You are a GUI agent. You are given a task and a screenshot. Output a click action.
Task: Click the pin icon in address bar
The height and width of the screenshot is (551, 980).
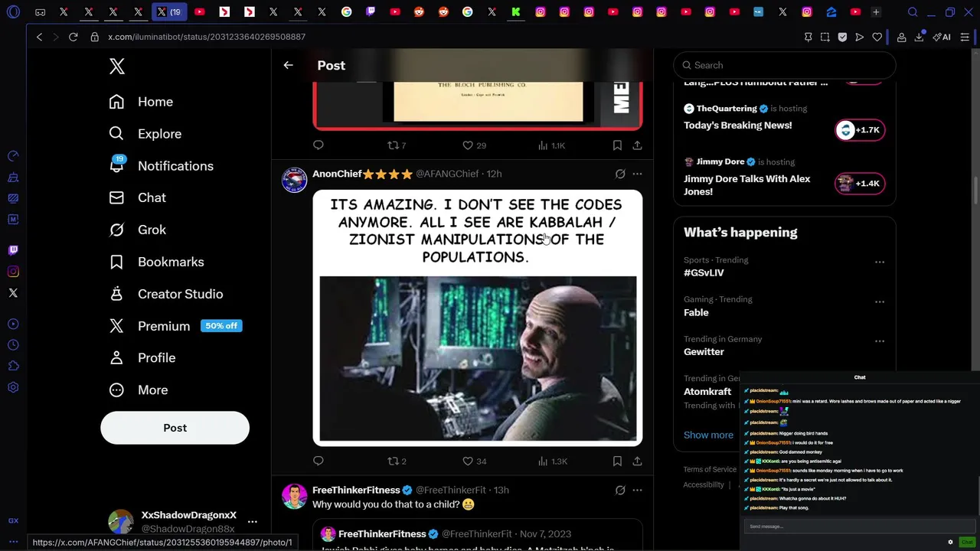pyautogui.click(x=808, y=37)
